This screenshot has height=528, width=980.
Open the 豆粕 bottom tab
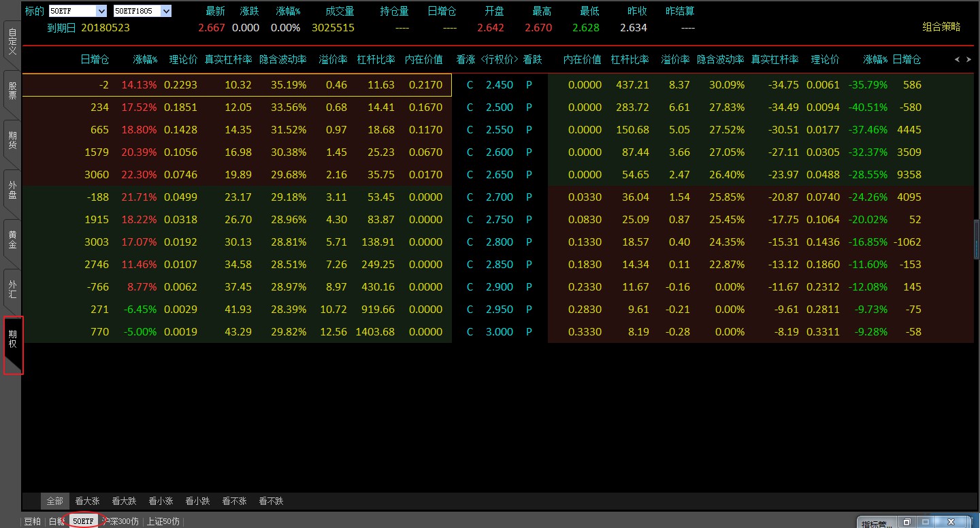[x=32, y=522]
